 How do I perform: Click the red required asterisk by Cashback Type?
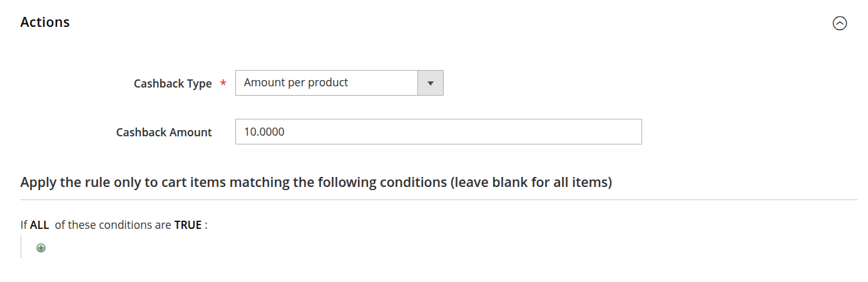223,84
